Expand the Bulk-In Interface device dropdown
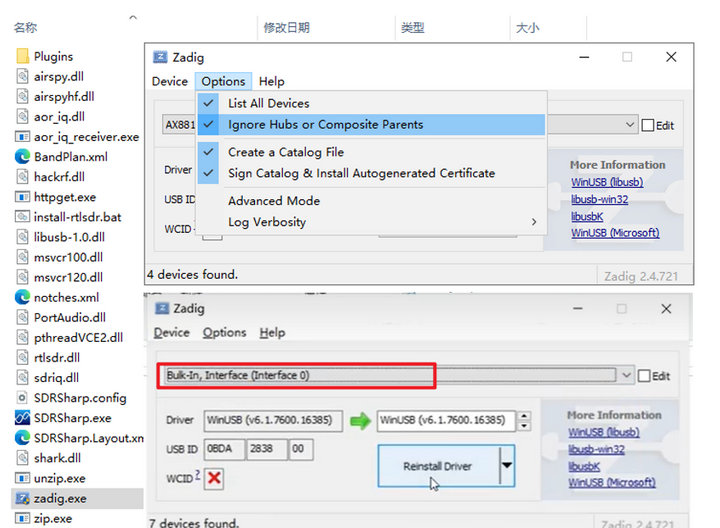 tap(626, 375)
